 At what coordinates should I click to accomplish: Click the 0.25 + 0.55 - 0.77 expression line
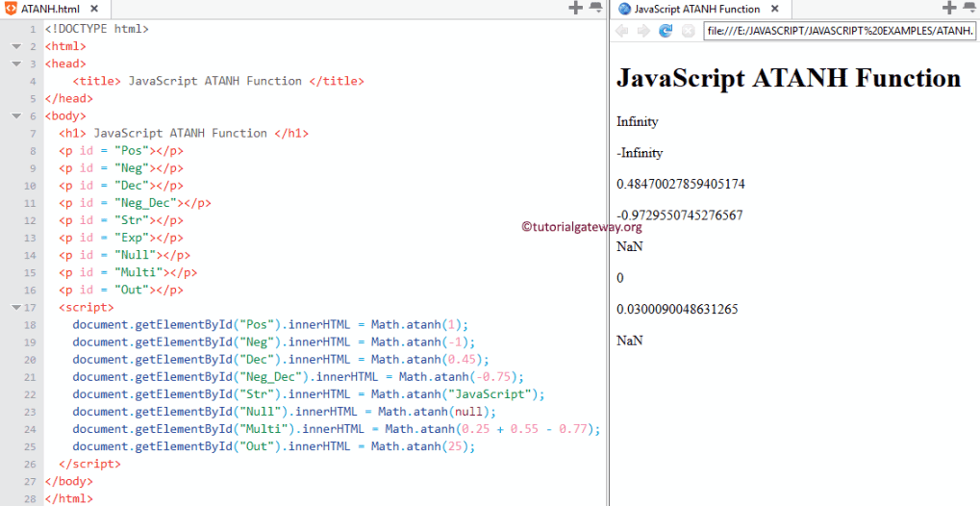click(x=337, y=429)
